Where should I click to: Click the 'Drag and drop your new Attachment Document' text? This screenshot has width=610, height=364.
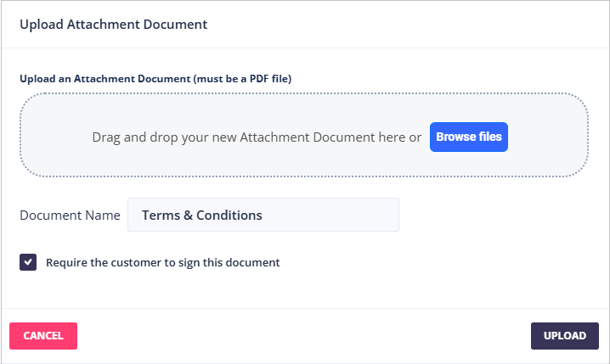(256, 137)
